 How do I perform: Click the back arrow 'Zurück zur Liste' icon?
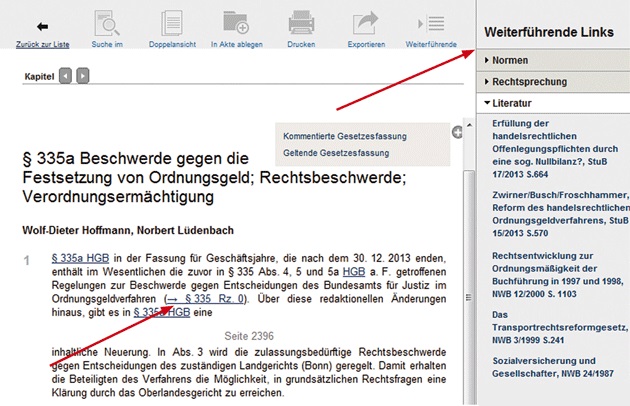pos(42,25)
